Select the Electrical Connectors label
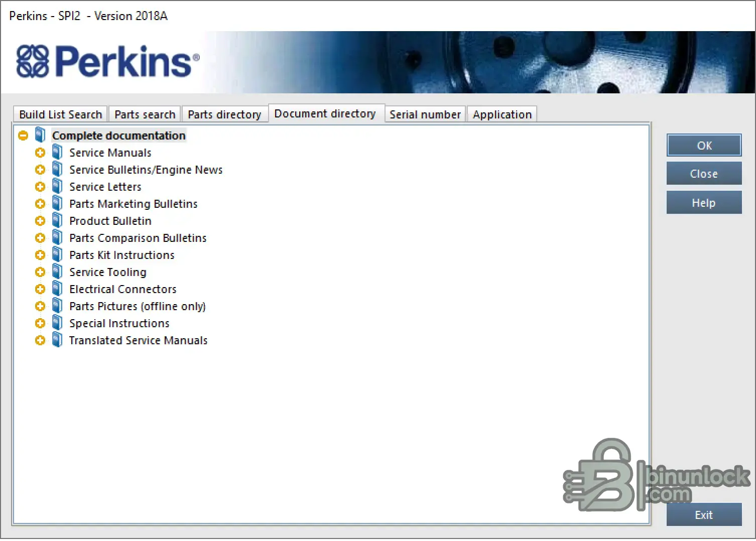Viewport: 756px width, 541px height. point(123,289)
